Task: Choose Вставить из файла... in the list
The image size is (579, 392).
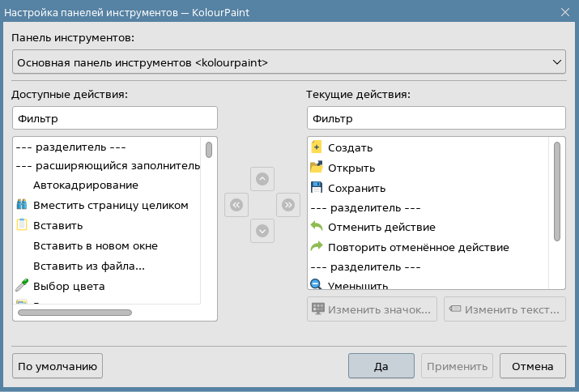Action: [89, 266]
